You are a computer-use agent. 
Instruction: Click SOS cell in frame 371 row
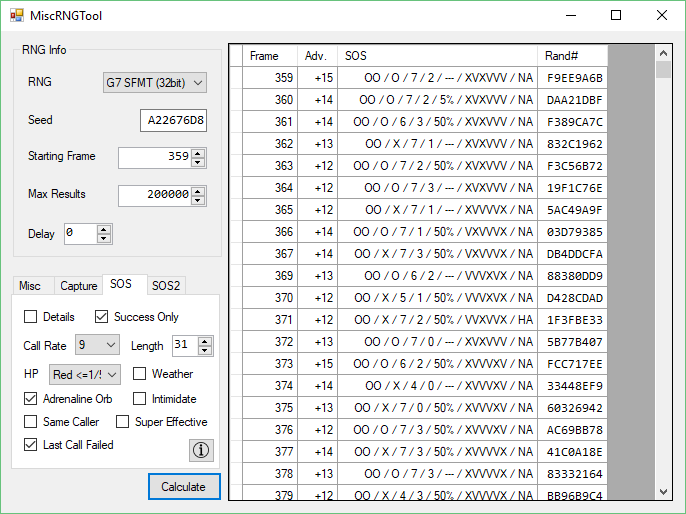(438, 320)
